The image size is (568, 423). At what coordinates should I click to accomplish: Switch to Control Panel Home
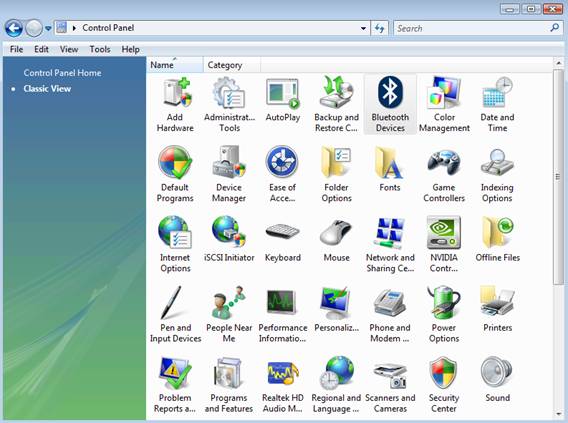[x=62, y=73]
